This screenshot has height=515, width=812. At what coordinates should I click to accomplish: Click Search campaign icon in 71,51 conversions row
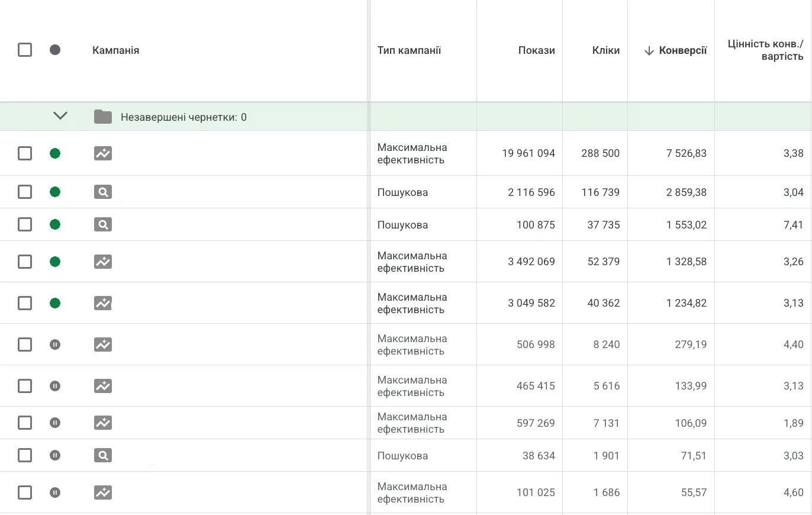coord(103,455)
